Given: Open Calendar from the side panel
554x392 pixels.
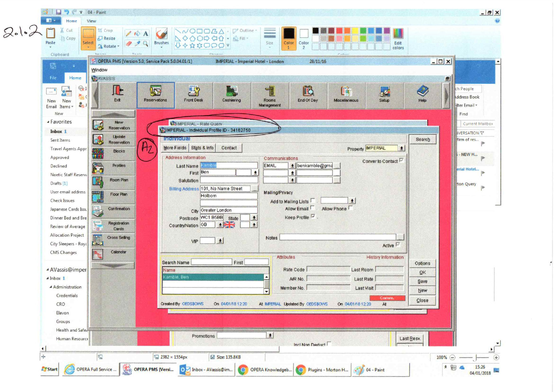Looking at the screenshot, I should pyautogui.click(x=113, y=254).
